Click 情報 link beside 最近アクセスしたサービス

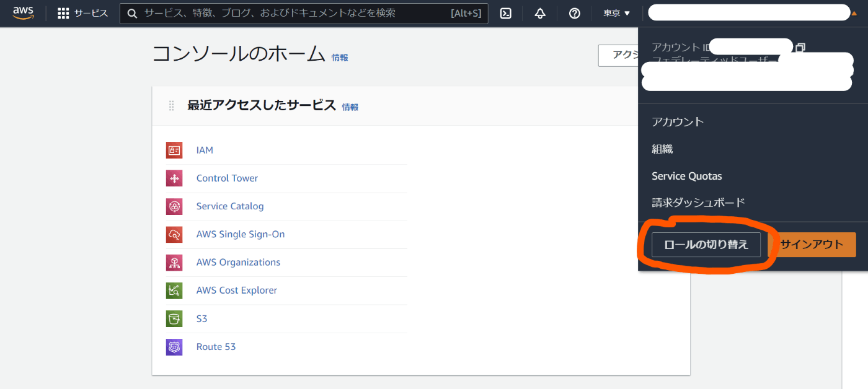(x=350, y=107)
